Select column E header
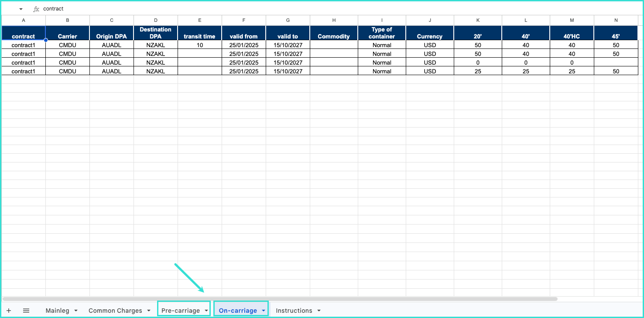 point(199,20)
